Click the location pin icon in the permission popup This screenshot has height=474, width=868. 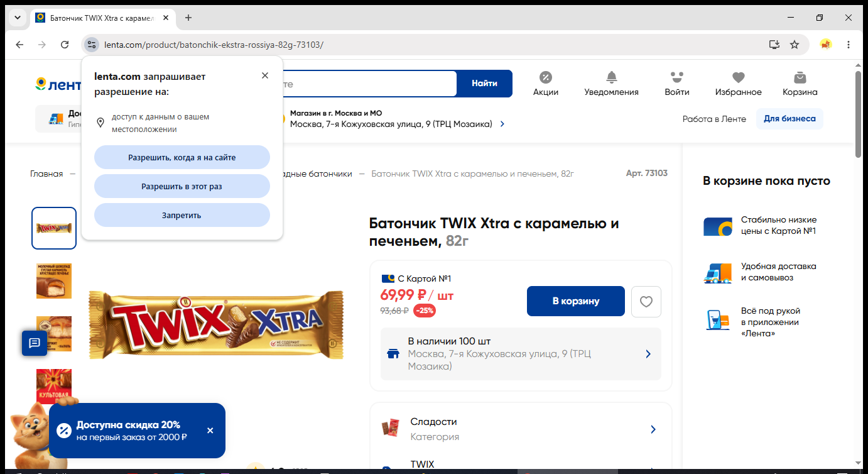[100, 123]
